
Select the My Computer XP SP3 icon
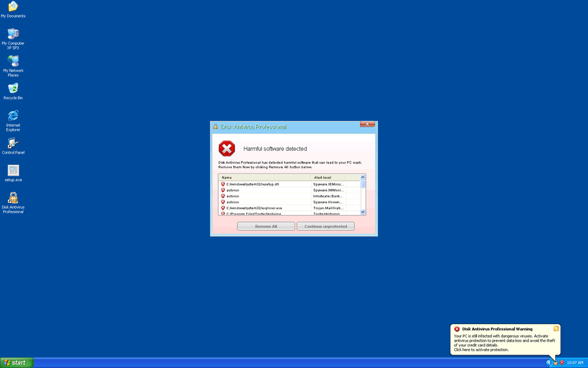point(13,34)
